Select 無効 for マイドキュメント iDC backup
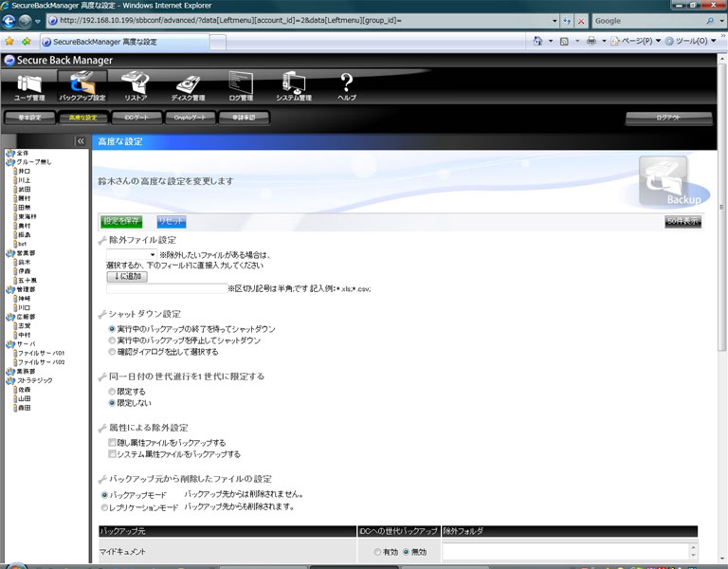Viewport: 728px width, 569px height. tap(406, 552)
